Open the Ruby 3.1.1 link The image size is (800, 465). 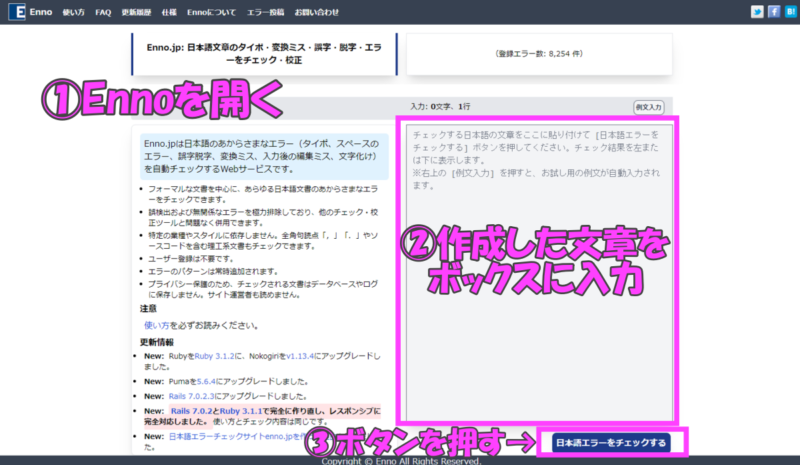[241, 411]
